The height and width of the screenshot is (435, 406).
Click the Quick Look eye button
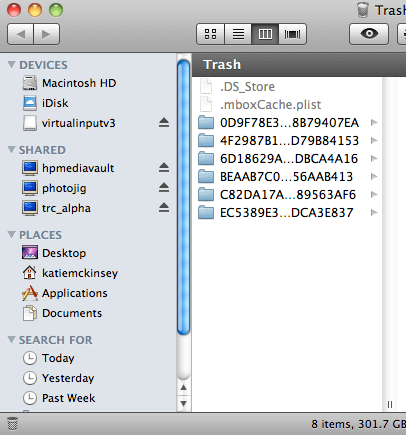coord(369,34)
